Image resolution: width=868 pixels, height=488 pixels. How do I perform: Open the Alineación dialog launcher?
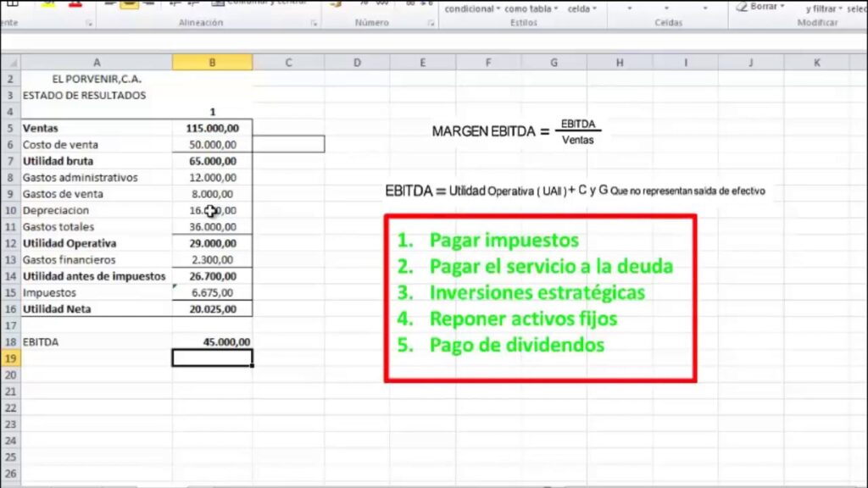click(x=314, y=23)
